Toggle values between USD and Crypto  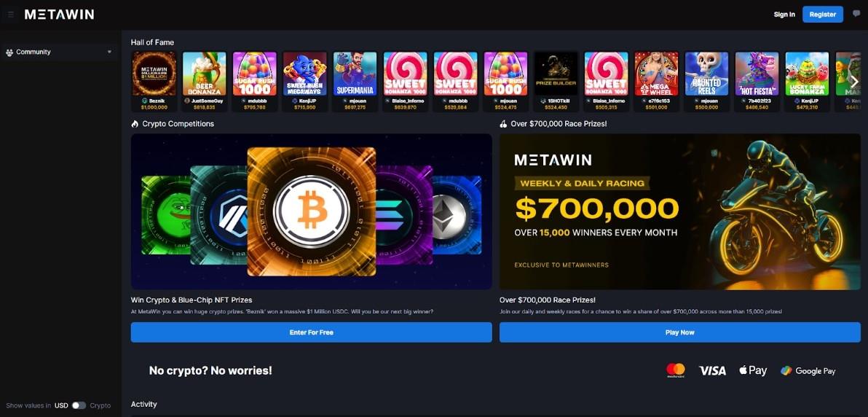(x=79, y=405)
